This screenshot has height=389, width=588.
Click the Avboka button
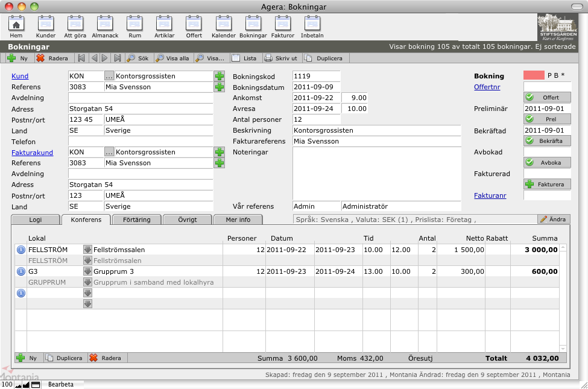click(x=547, y=163)
